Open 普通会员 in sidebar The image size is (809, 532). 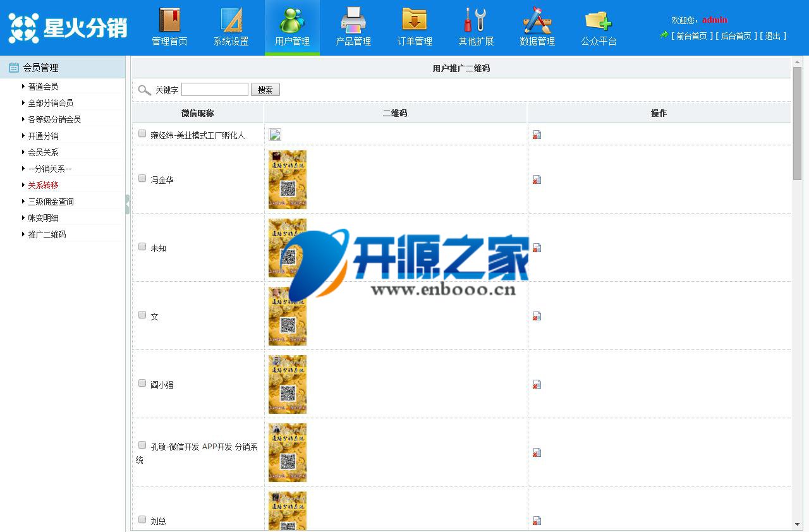[43, 87]
